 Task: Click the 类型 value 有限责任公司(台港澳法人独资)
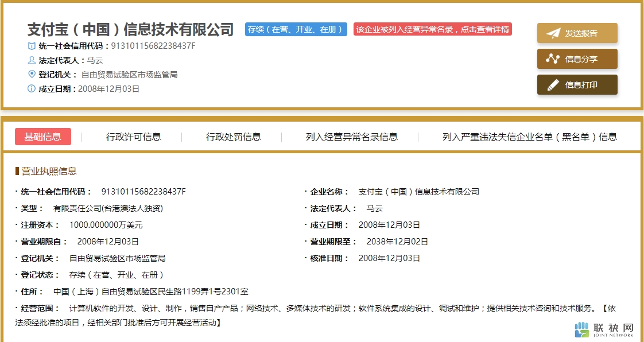tap(108, 208)
